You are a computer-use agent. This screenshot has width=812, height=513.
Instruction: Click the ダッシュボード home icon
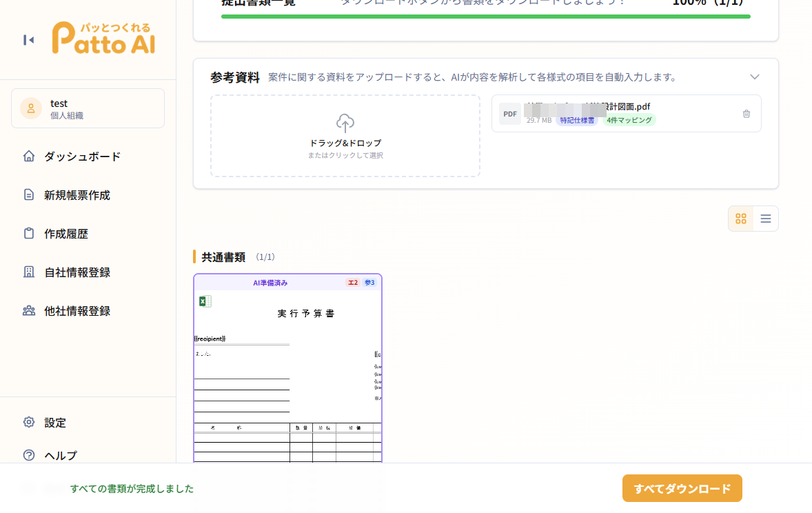(x=29, y=156)
